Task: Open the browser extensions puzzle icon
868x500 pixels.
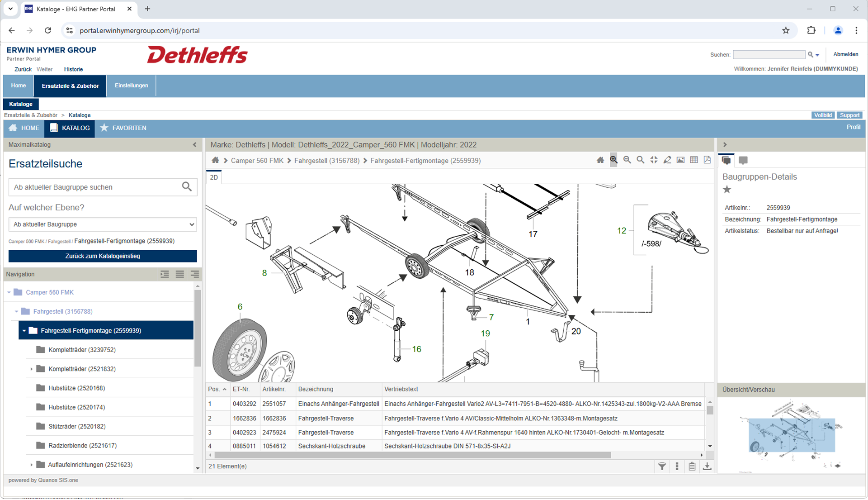Action: pos(811,30)
